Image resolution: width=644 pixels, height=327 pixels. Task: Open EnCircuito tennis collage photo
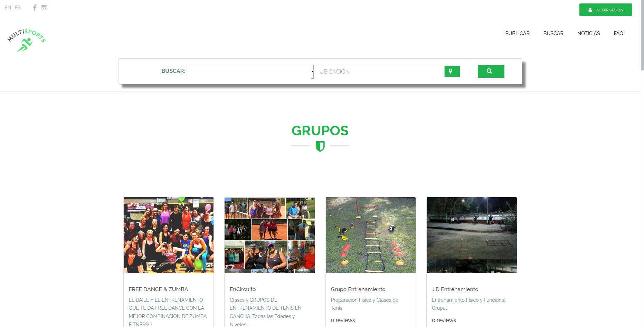(269, 235)
